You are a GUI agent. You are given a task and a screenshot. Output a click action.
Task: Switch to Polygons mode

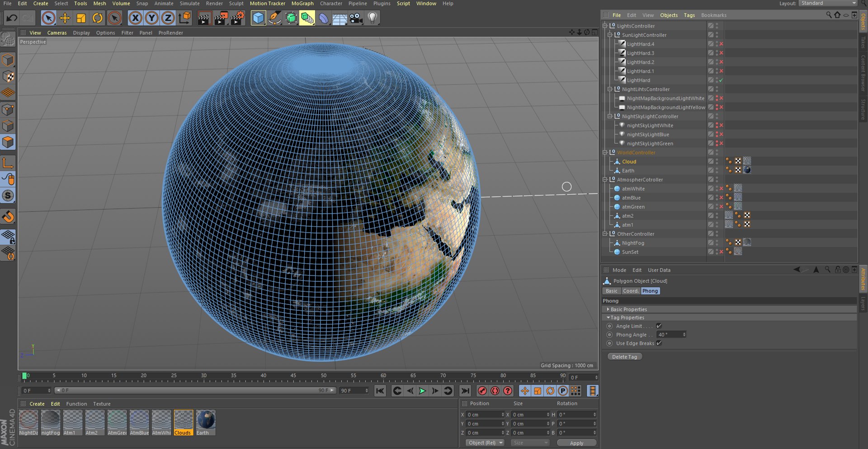pos(8,143)
